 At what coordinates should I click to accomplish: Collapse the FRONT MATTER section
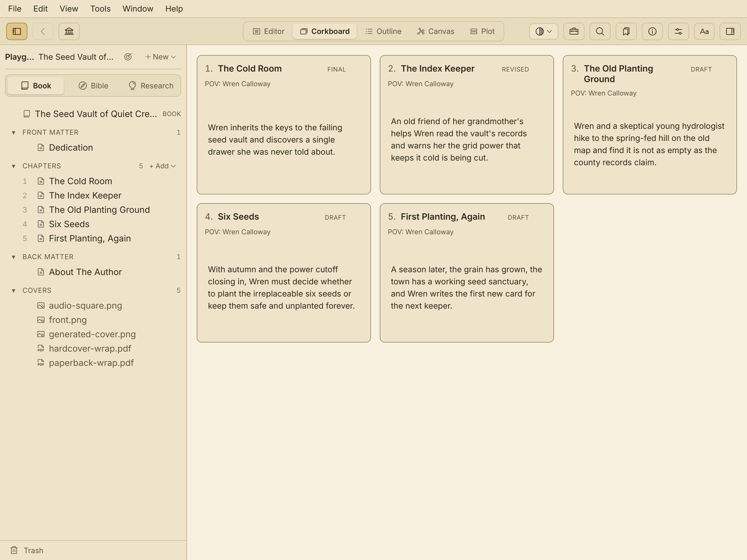tap(13, 133)
